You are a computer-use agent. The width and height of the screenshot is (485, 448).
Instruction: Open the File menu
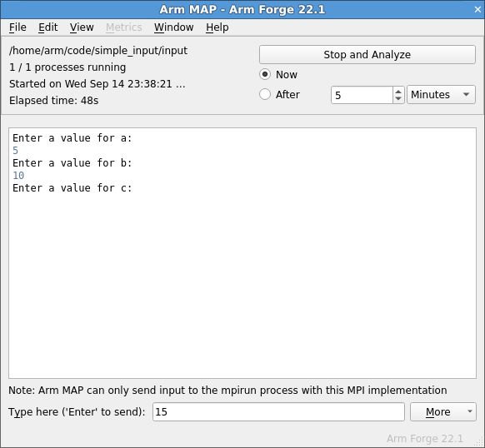click(17, 27)
